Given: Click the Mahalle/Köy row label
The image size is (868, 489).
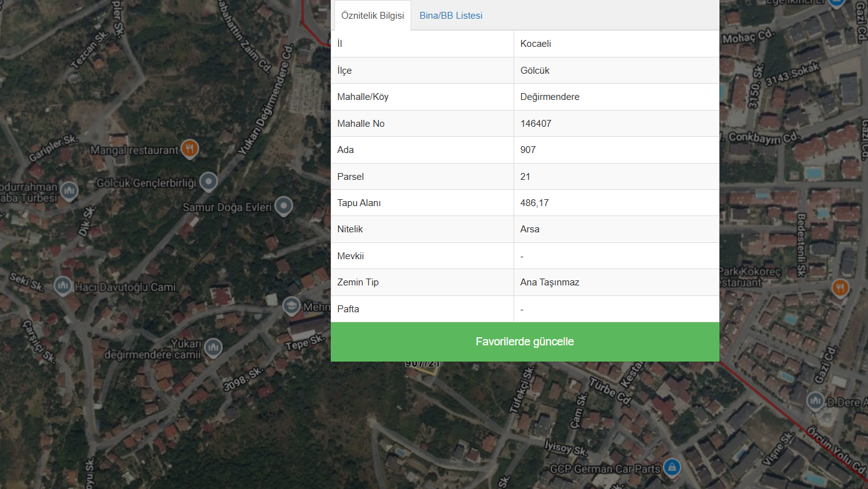Looking at the screenshot, I should pyautogui.click(x=363, y=97).
